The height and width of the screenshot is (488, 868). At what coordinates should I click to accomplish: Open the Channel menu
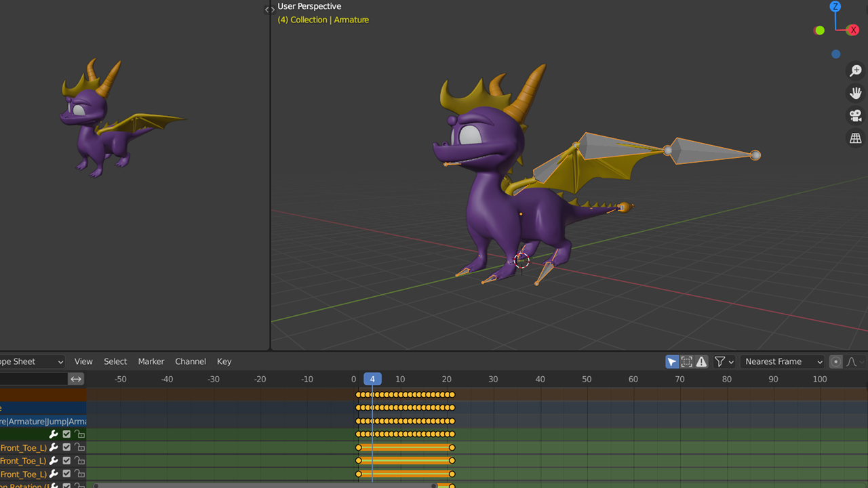[x=191, y=361]
